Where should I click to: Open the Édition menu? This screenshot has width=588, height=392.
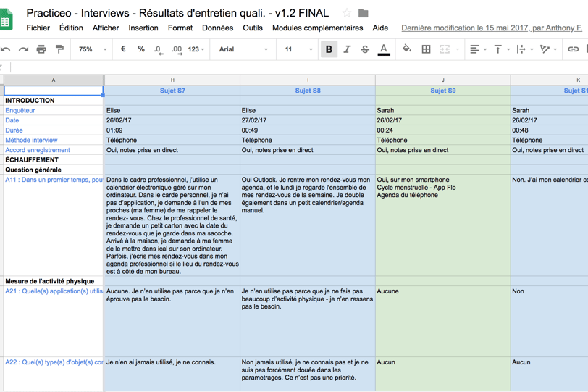[x=71, y=28]
